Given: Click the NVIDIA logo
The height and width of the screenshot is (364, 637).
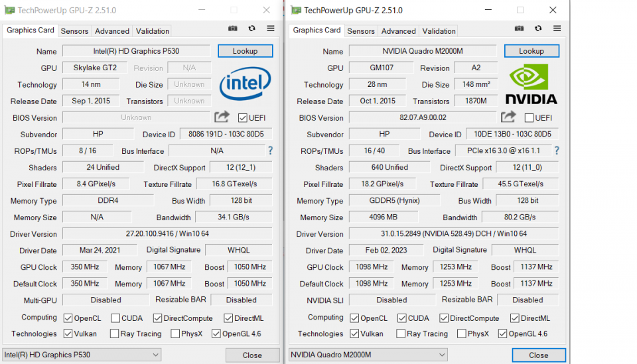Looking at the screenshot, I should [531, 84].
